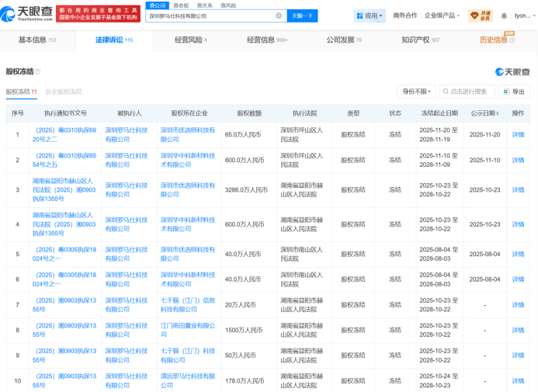The width and height of the screenshot is (538, 392).
Task: Open 详情 for row 8
Action: pyautogui.click(x=518, y=330)
